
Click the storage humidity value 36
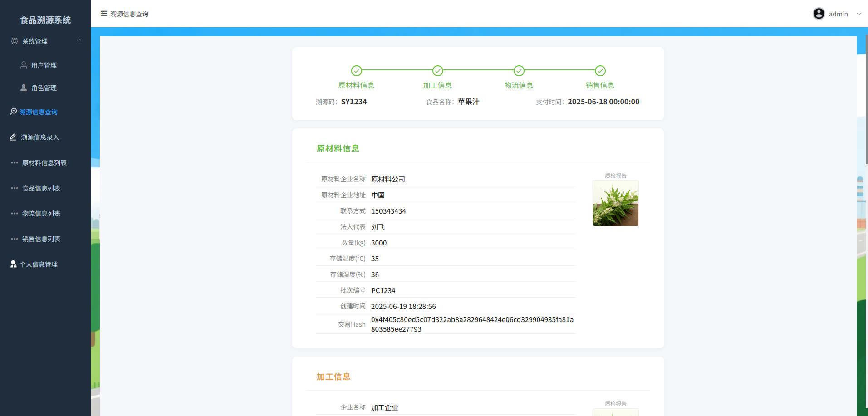click(375, 275)
